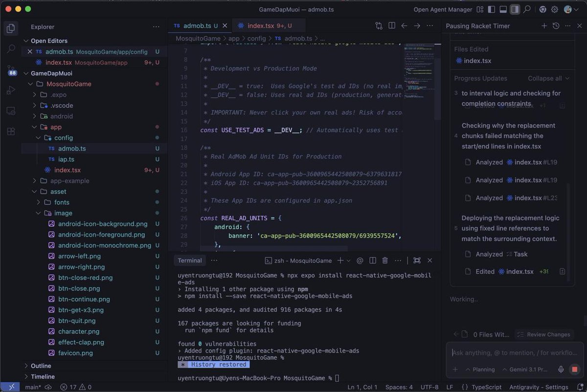Select character.png in the file tree

[x=78, y=331]
